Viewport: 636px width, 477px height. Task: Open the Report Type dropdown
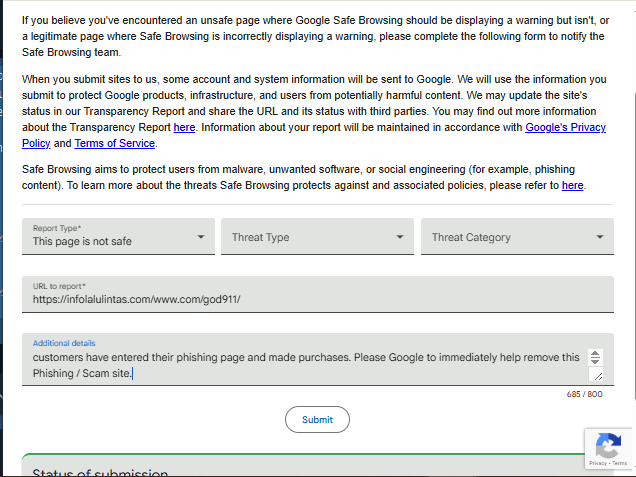(x=118, y=236)
